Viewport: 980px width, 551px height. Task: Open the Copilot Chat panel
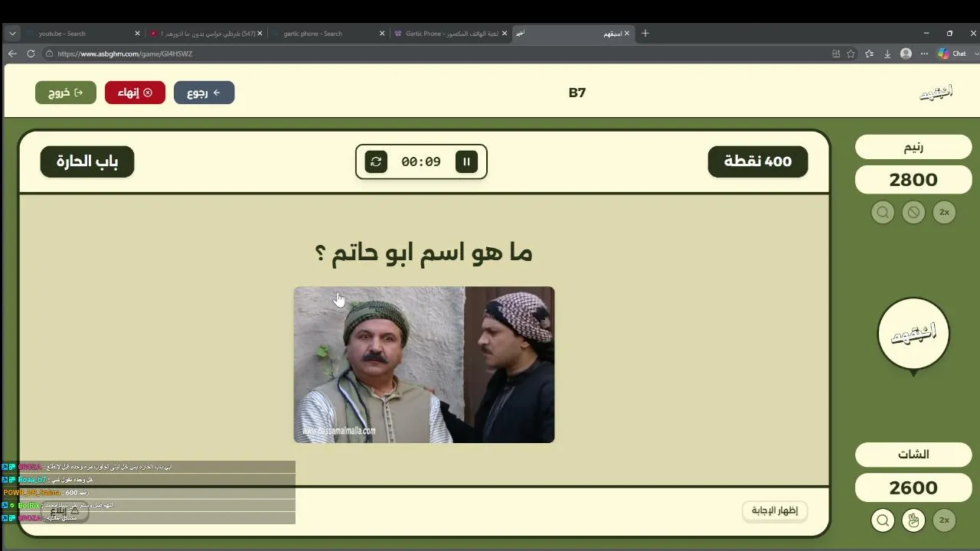coord(953,54)
